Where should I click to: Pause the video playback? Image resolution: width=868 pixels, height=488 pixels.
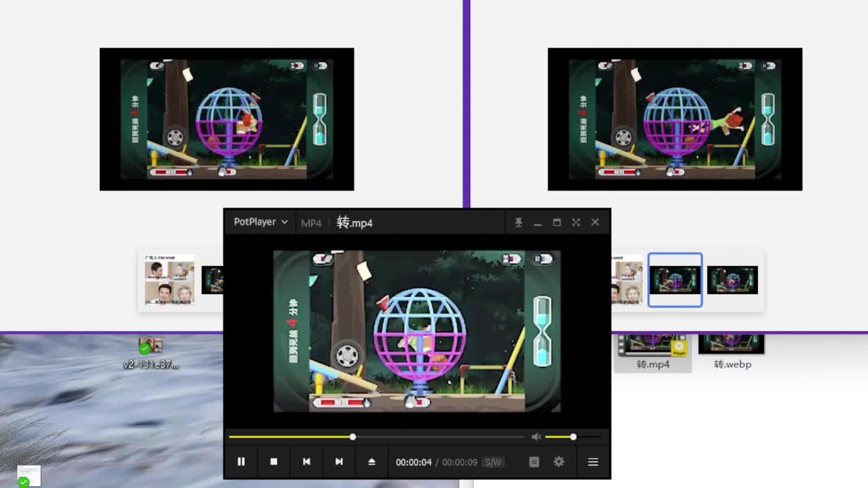tap(241, 461)
